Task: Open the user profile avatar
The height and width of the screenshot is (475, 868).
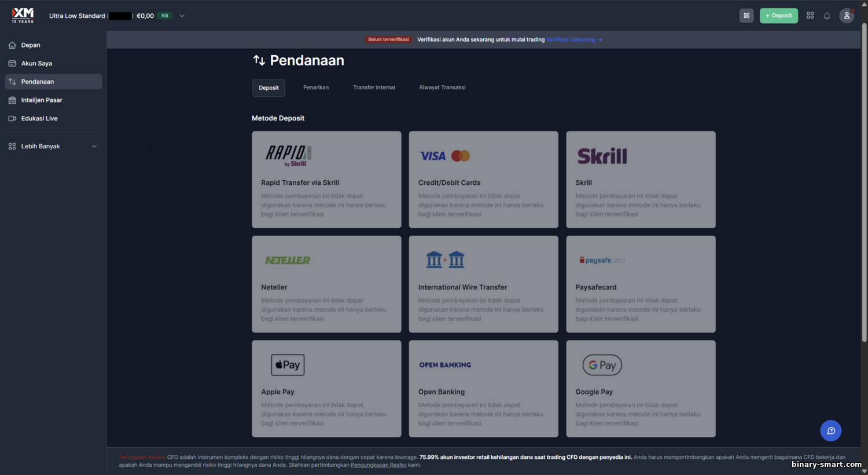Action: pyautogui.click(x=847, y=16)
